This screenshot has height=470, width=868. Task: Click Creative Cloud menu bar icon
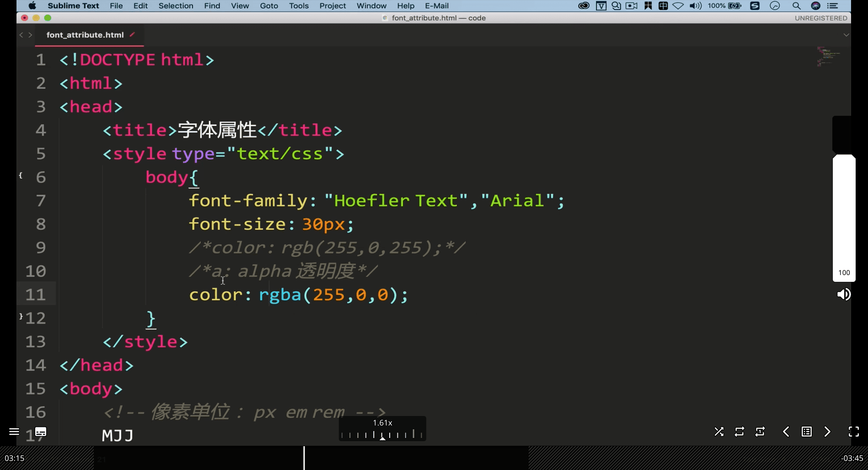584,6
